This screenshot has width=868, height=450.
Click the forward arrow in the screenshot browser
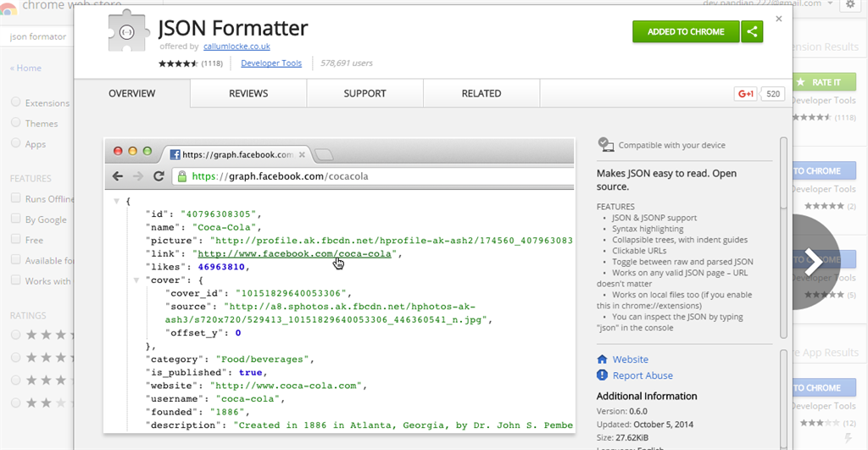[138, 176]
